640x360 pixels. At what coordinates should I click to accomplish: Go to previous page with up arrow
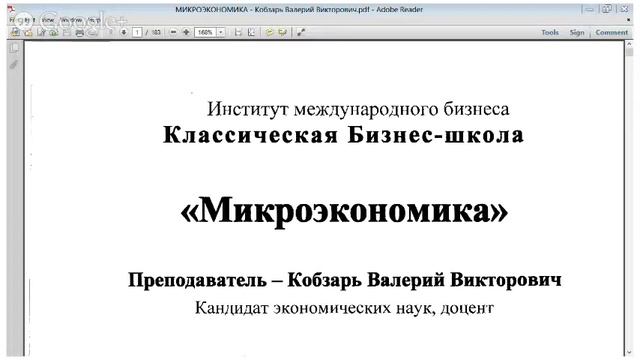click(110, 32)
